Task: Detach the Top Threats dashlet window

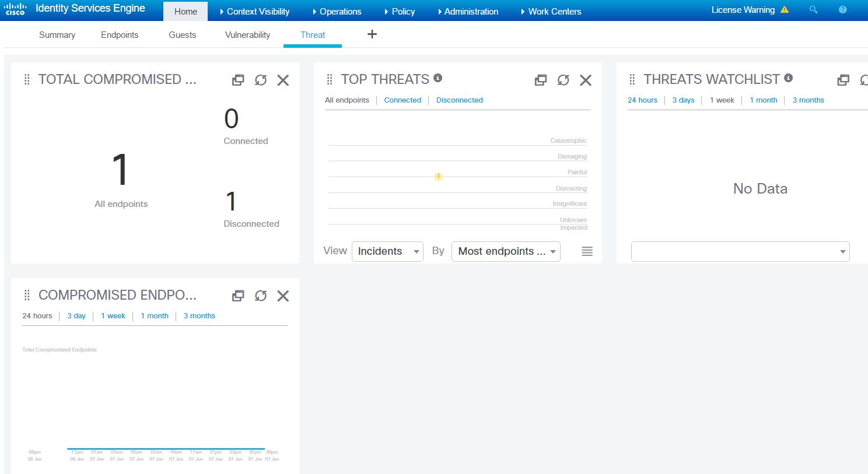Action: click(x=541, y=80)
